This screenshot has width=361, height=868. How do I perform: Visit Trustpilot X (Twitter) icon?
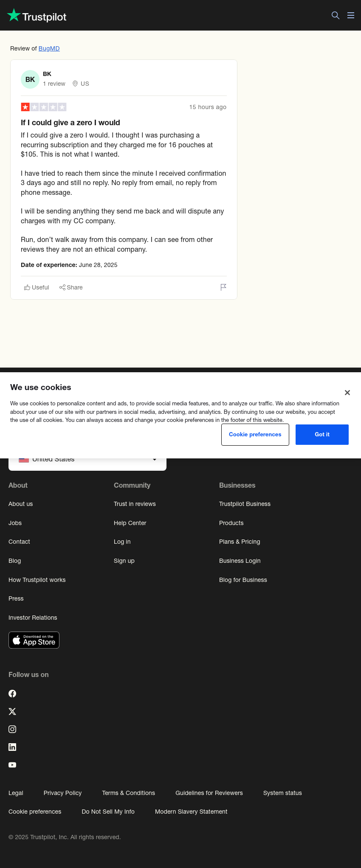tap(12, 711)
